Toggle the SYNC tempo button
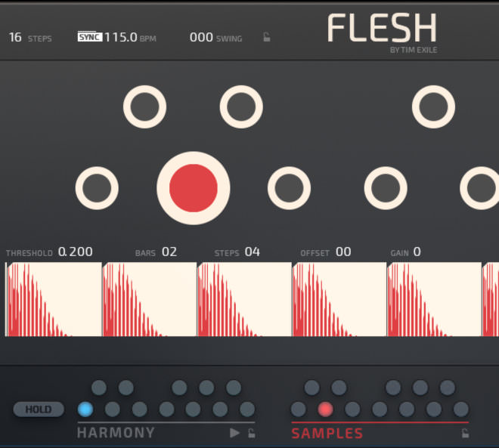The image size is (499, 448). point(90,37)
